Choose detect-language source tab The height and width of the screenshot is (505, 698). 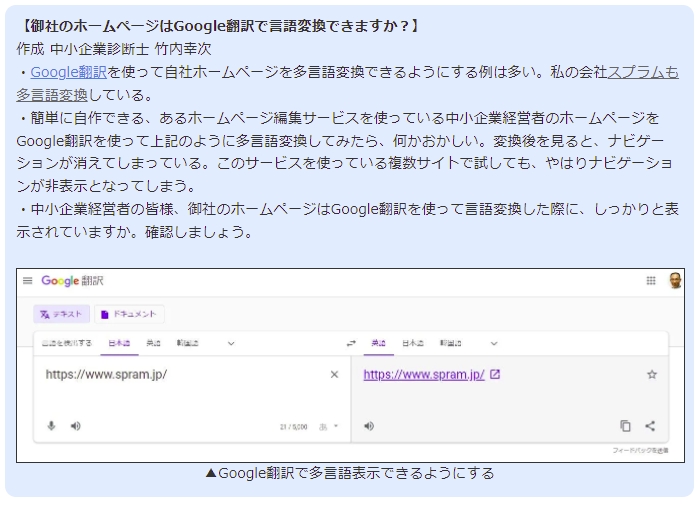(67, 343)
